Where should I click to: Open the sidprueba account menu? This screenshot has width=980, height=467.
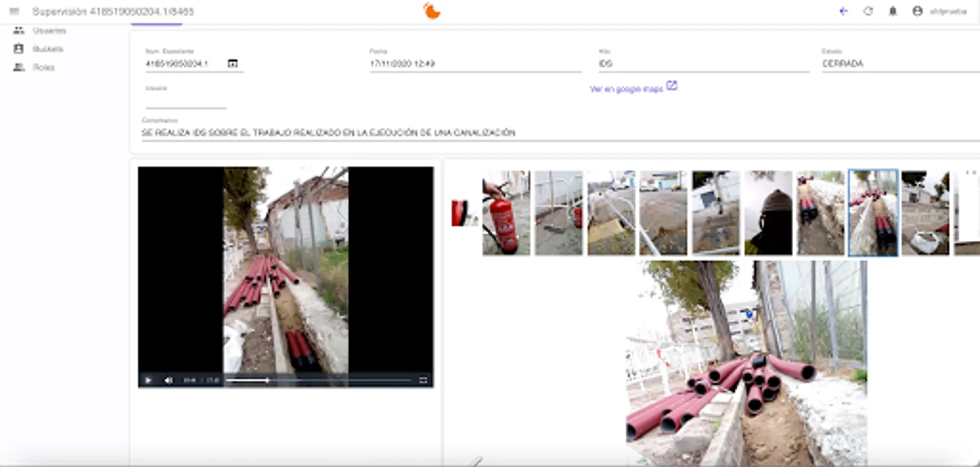917,11
